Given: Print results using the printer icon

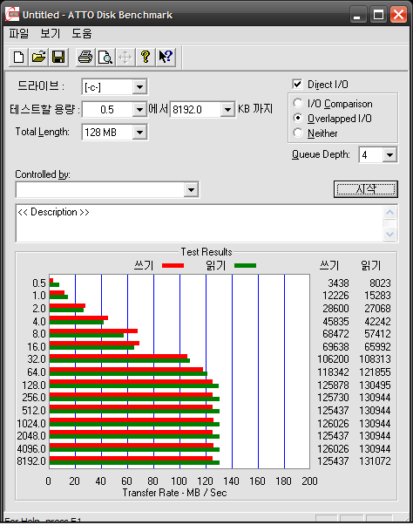Looking at the screenshot, I should [85, 57].
